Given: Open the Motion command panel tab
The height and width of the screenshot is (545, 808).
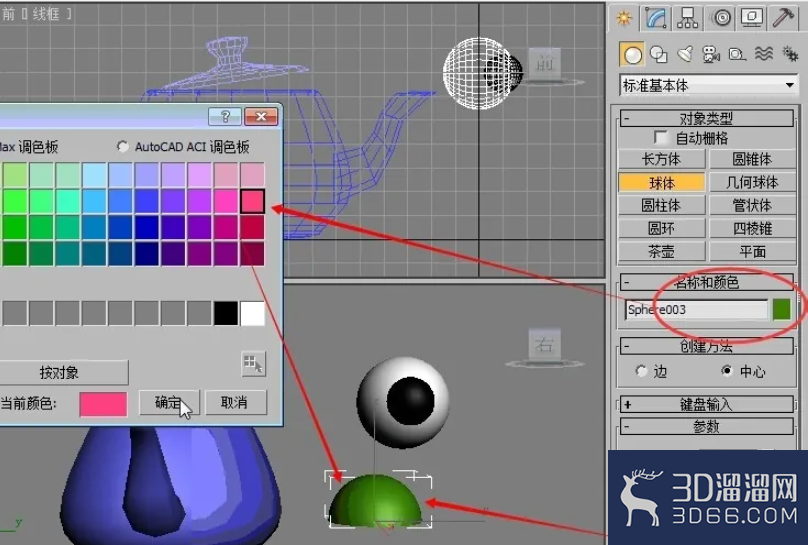Looking at the screenshot, I should 721,18.
